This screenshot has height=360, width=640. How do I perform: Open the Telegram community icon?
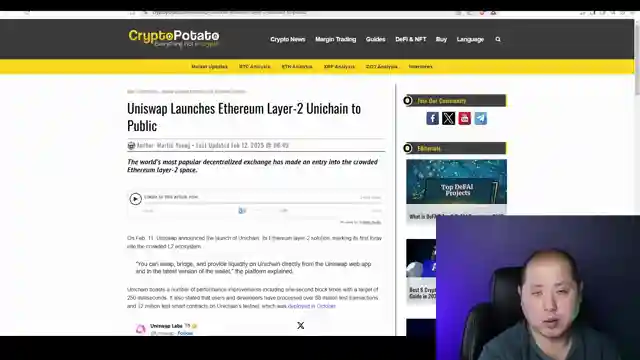tap(480, 118)
